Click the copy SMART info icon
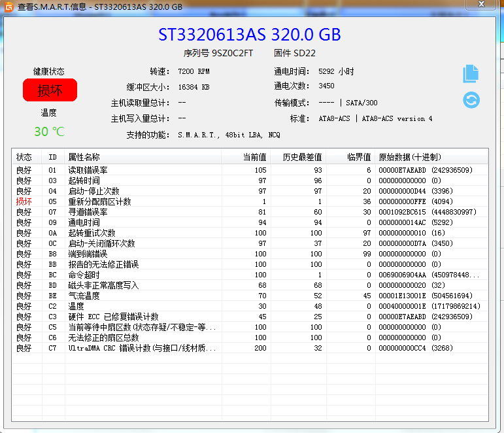 coord(471,73)
